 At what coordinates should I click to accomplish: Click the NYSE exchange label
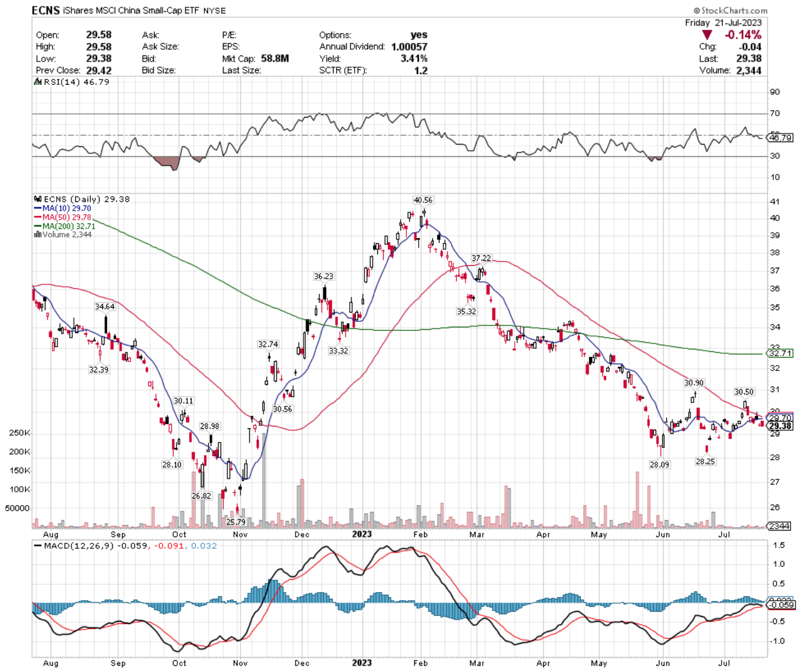coord(214,11)
